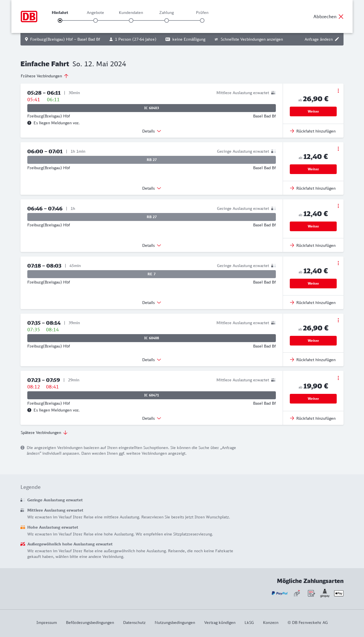Click the DB logo
Screen dimensions: 364x637
pyautogui.click(x=29, y=16)
